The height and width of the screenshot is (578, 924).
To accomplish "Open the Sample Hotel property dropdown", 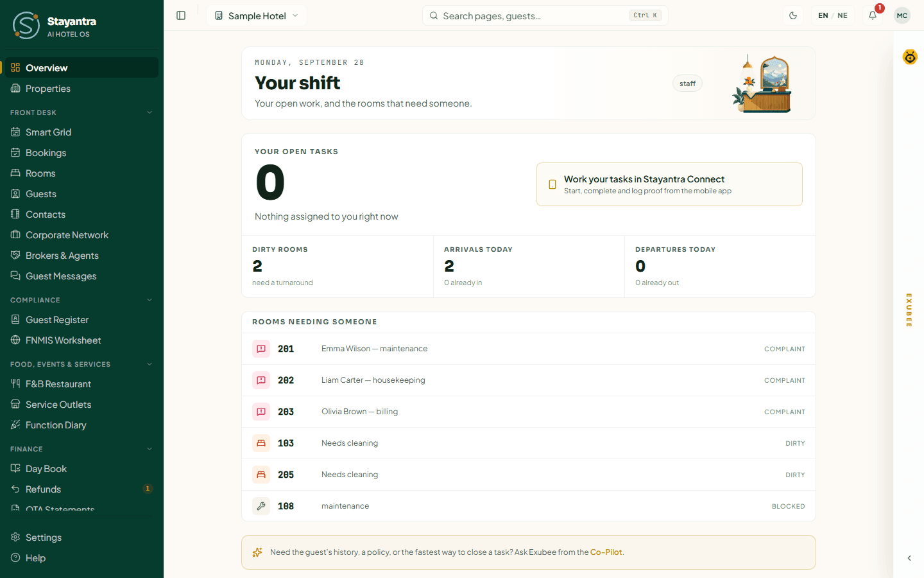I will pyautogui.click(x=257, y=15).
